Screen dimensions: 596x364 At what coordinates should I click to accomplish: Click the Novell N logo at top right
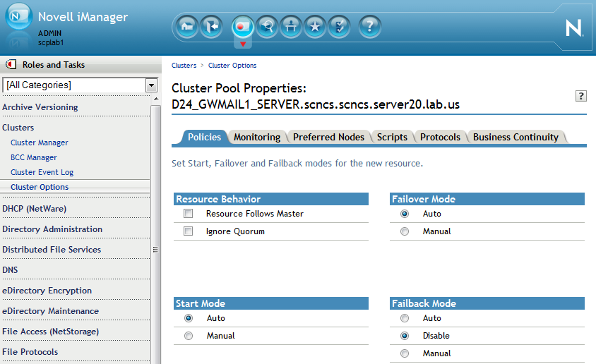coord(574,28)
